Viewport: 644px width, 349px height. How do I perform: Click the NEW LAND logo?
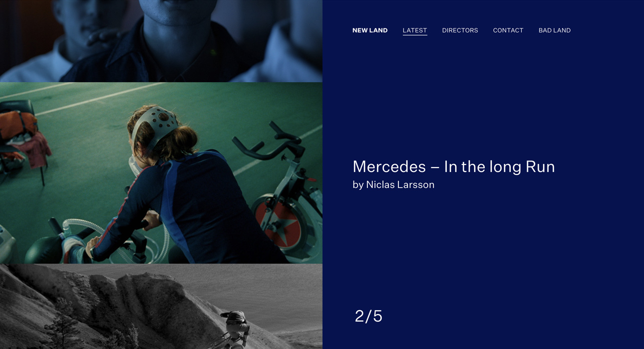[370, 30]
